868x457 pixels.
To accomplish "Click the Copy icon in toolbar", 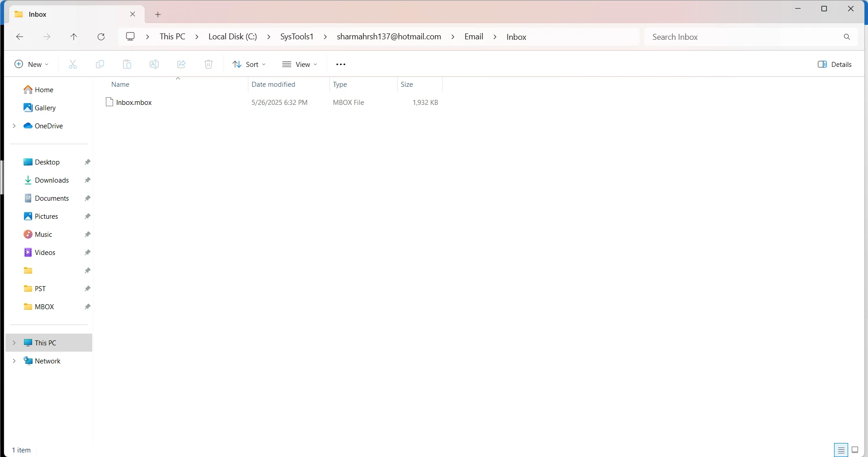I will pos(100,64).
